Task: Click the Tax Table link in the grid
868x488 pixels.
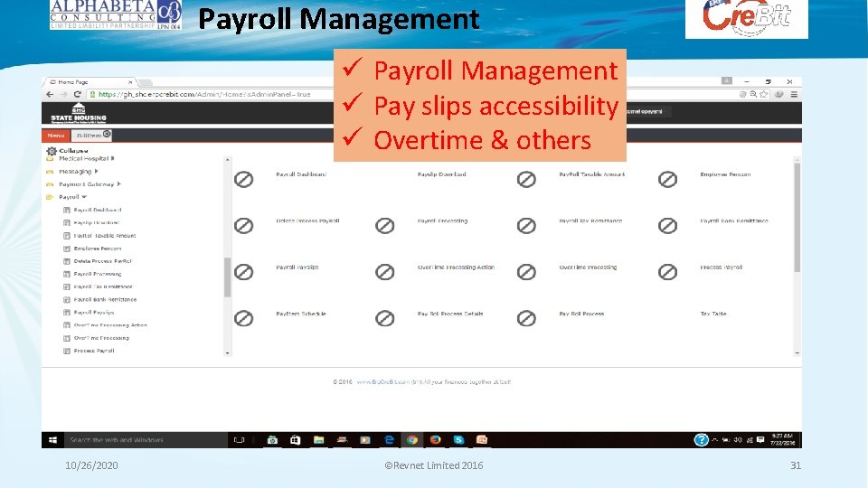Action: (713, 314)
